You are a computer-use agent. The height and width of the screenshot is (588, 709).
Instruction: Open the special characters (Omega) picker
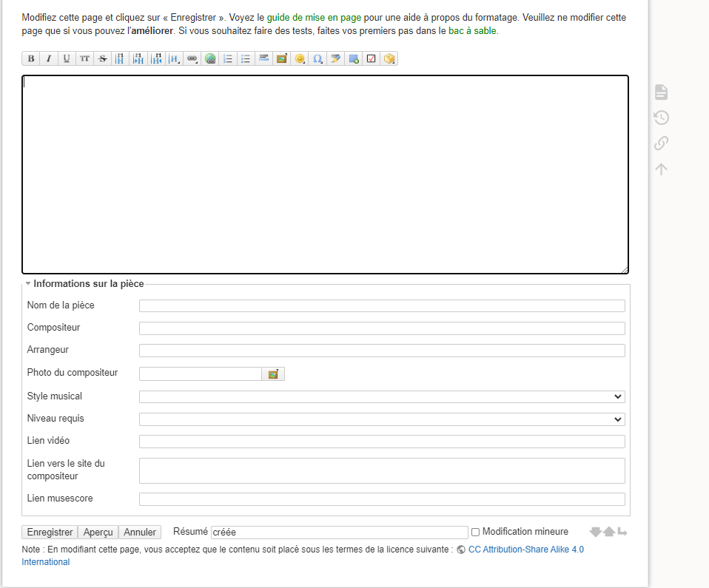317,58
